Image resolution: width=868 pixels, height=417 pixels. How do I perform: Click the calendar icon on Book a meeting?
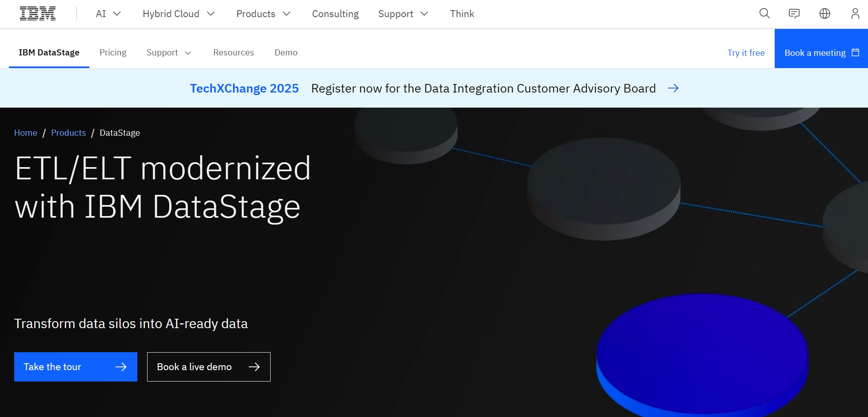[855, 53]
